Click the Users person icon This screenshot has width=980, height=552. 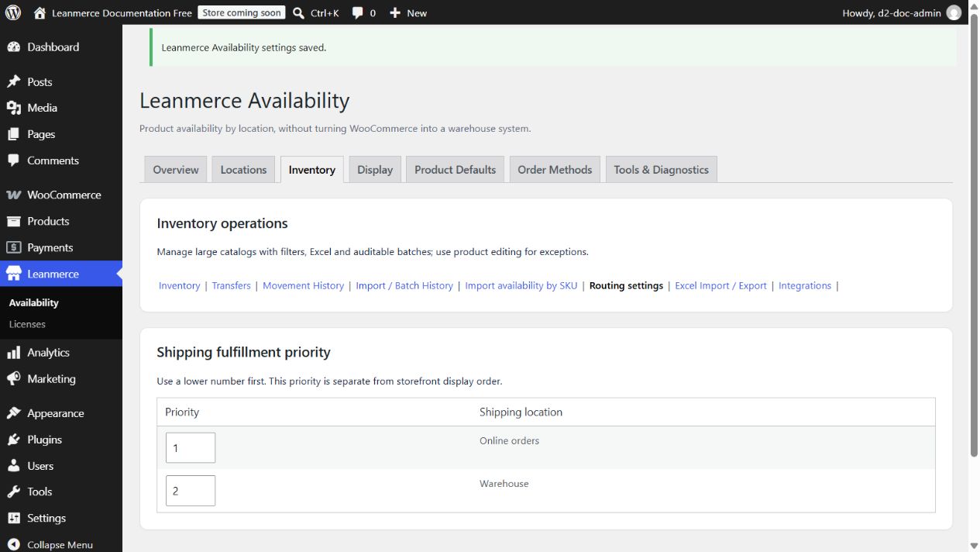[13, 466]
